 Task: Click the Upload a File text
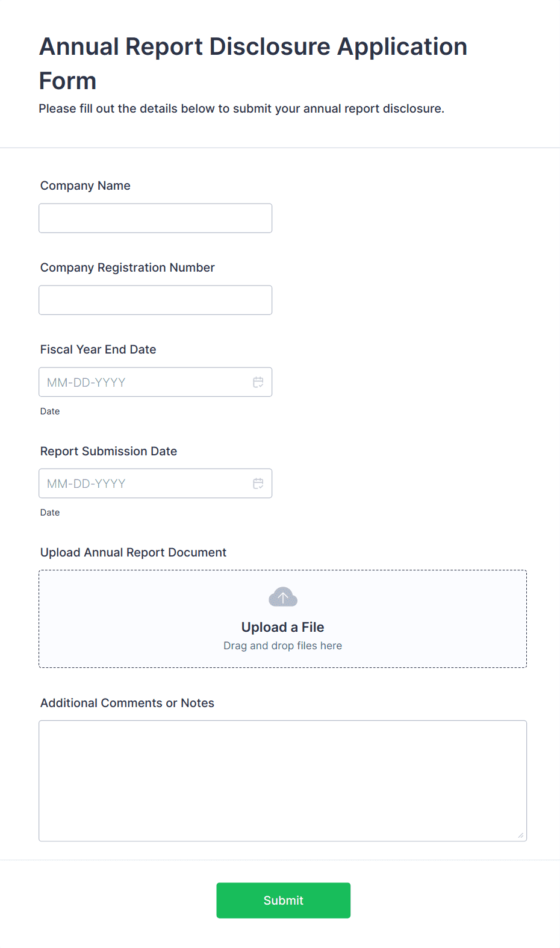[x=283, y=627]
